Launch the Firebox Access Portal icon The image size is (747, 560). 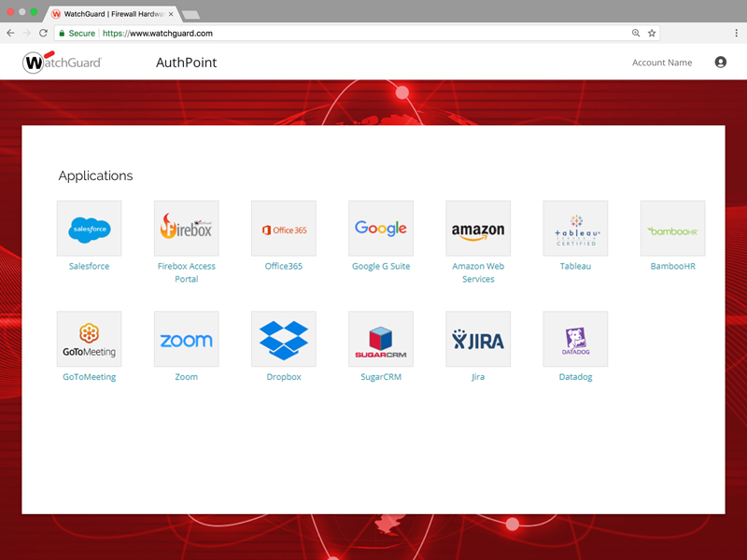click(186, 229)
